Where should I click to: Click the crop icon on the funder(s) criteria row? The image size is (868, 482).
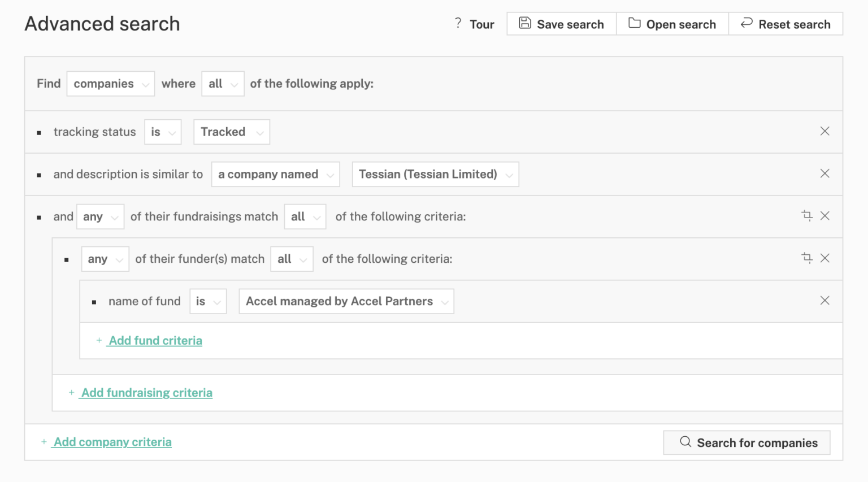coord(807,258)
